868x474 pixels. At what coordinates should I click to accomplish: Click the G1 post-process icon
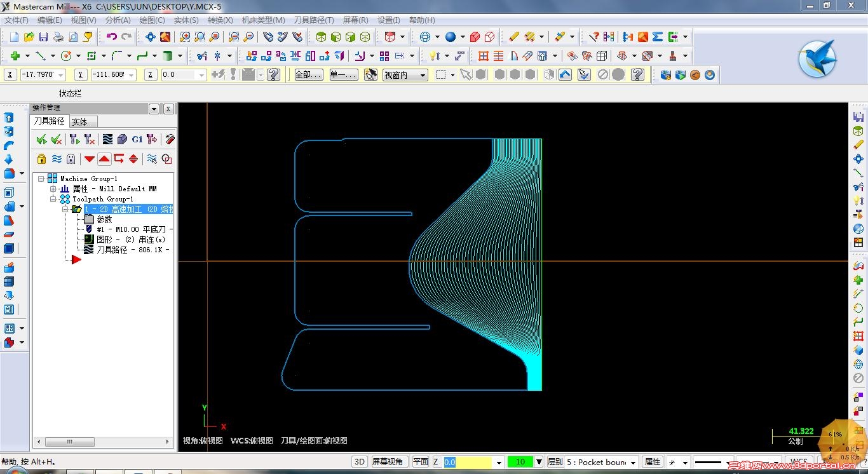tap(137, 139)
